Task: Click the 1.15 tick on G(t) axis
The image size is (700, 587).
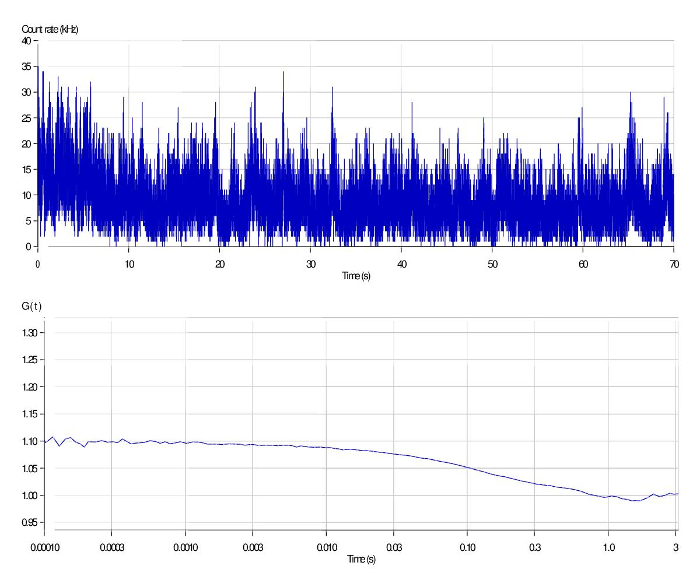Action: 30,414
